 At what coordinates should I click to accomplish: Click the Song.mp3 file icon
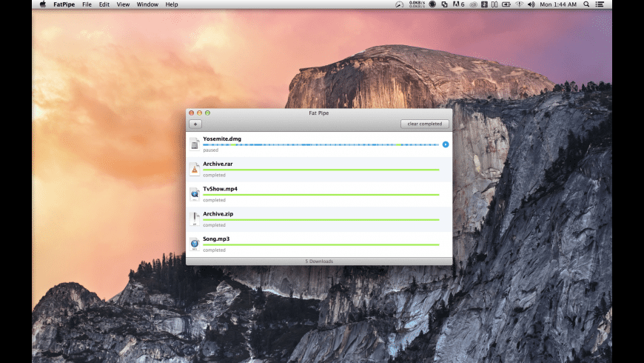pos(194,244)
